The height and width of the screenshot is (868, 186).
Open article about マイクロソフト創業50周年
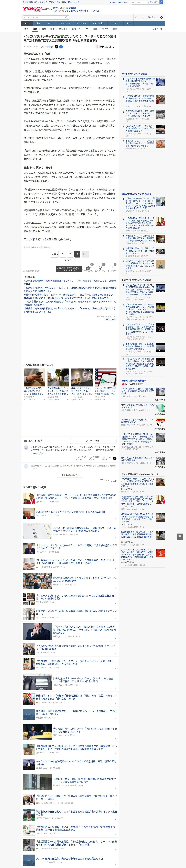click(x=76, y=763)
